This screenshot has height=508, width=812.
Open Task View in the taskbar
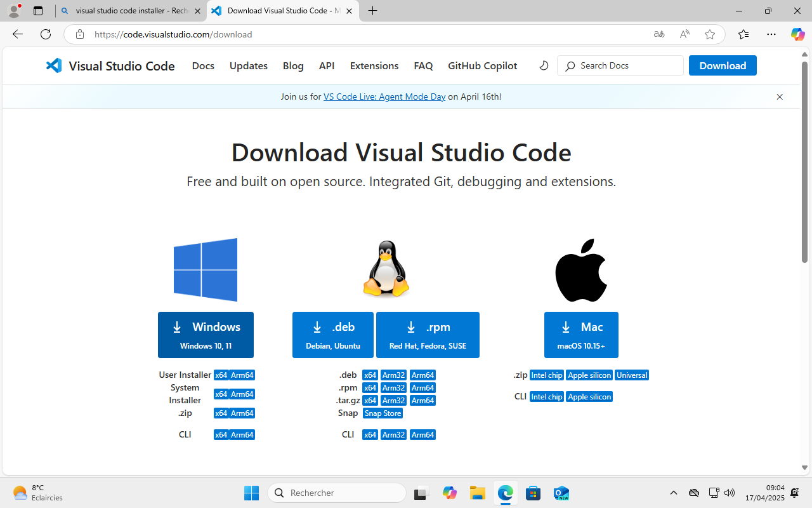(x=421, y=493)
